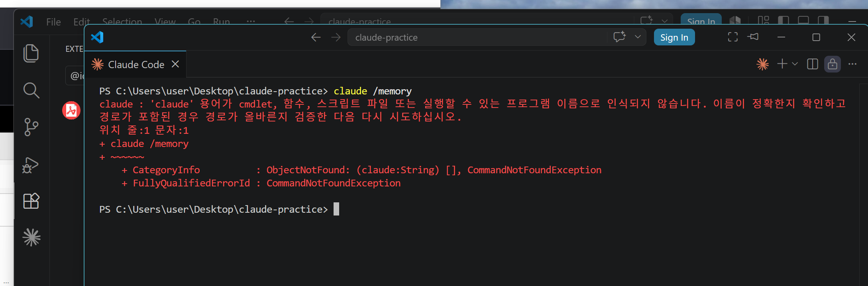Click the dark cube icon in the background title bar

point(735,20)
